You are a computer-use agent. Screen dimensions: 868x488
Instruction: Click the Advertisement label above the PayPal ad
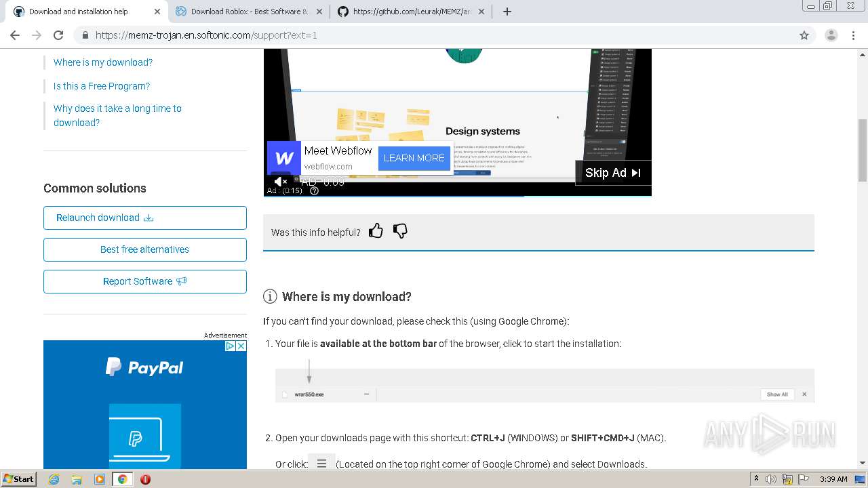click(x=225, y=335)
